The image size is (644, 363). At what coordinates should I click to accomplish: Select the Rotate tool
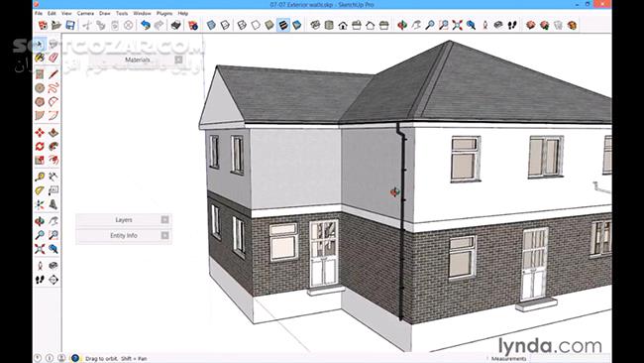click(x=40, y=146)
